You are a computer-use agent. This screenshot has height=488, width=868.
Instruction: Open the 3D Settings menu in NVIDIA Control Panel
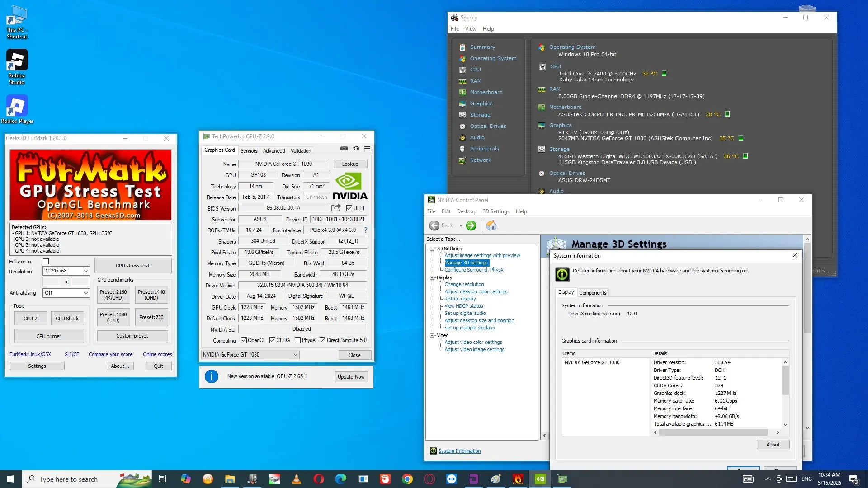tap(495, 211)
